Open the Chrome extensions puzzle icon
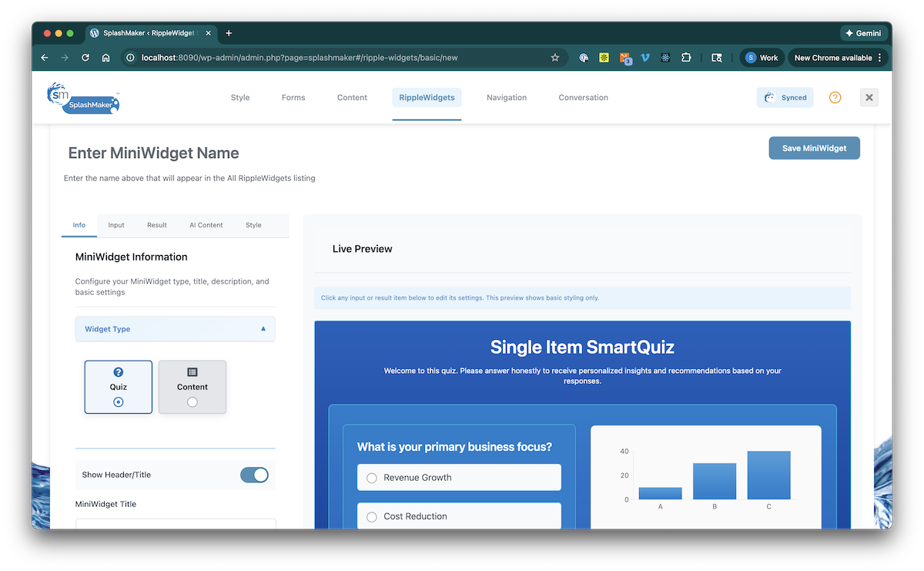The width and height of the screenshot is (924, 571). tap(686, 58)
